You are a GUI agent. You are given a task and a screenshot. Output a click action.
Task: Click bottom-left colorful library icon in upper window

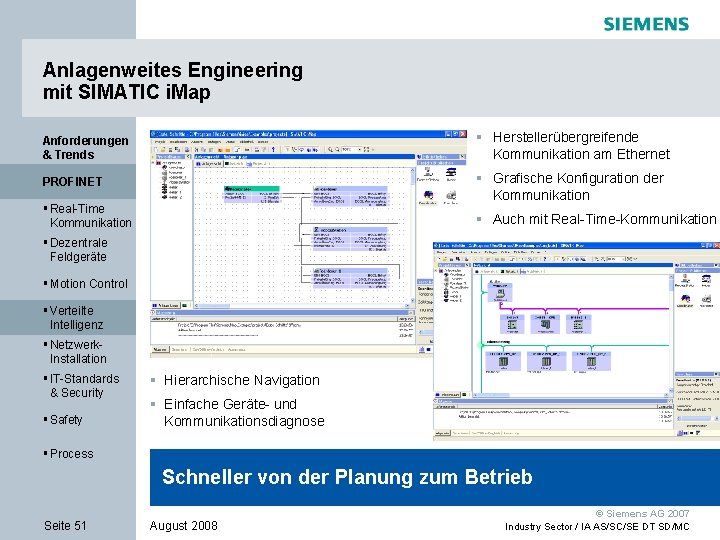pos(428,197)
